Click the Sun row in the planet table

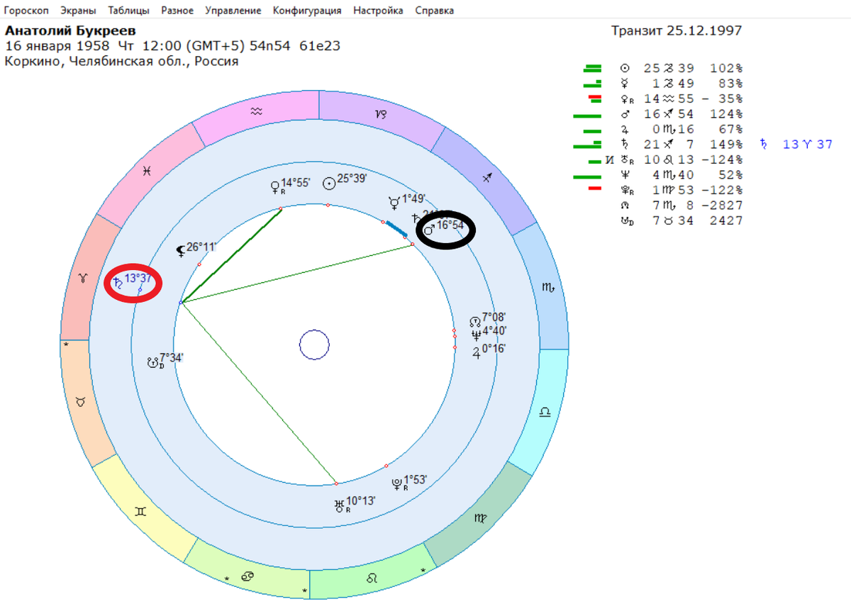click(681, 68)
